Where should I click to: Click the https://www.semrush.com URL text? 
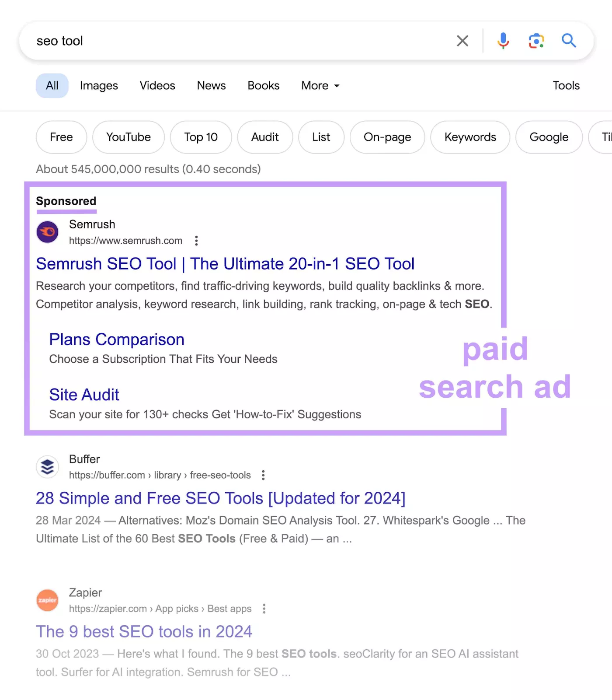point(125,241)
